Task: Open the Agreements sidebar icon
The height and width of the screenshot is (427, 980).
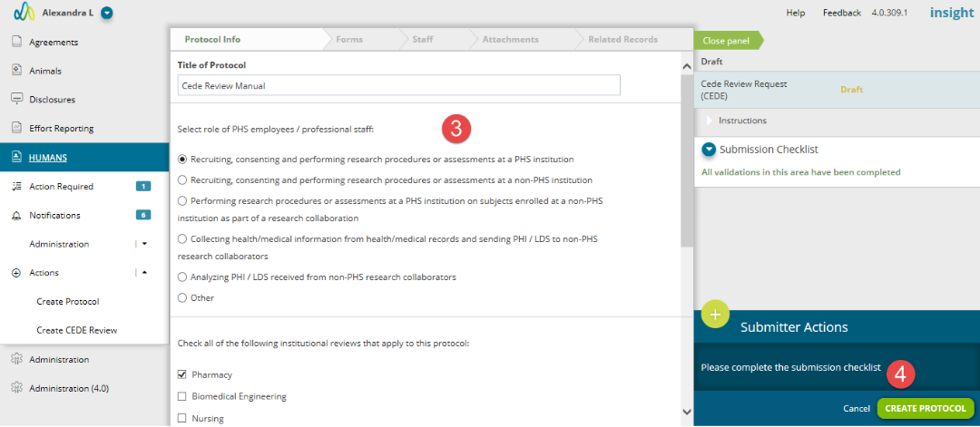Action: click(17, 43)
